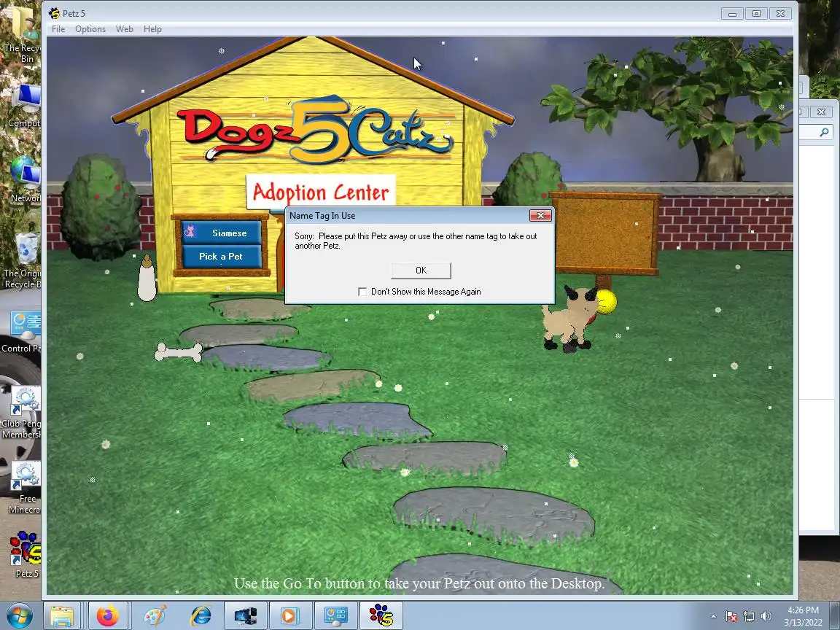Open The Original Recycle Bin desktop icon
This screenshot has width=840, height=630.
tap(23, 261)
